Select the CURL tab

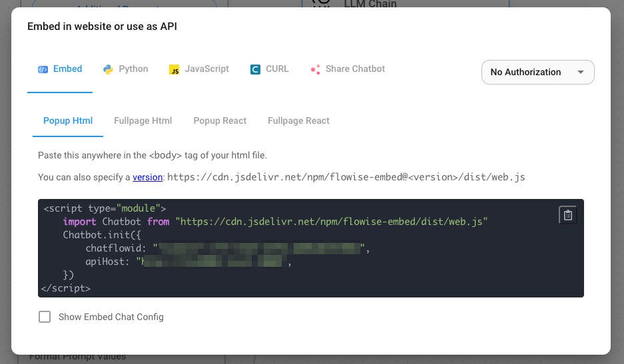tap(270, 69)
